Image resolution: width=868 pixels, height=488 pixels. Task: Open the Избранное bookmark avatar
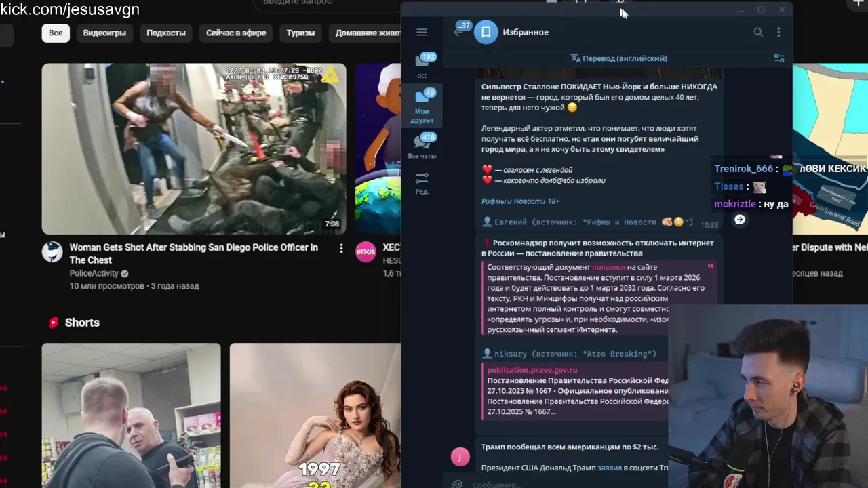(486, 32)
